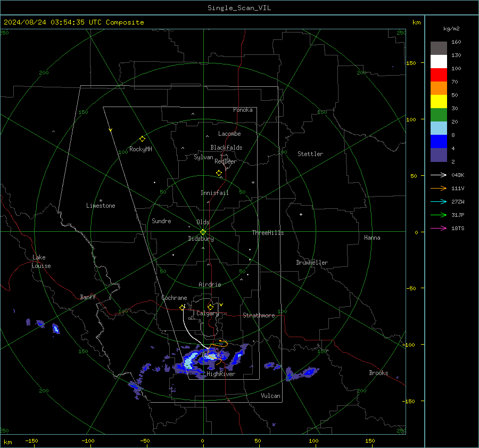The image size is (479, 448).
Task: Select the cyan 27ZW legend arrow
Action: pyautogui.click(x=439, y=201)
